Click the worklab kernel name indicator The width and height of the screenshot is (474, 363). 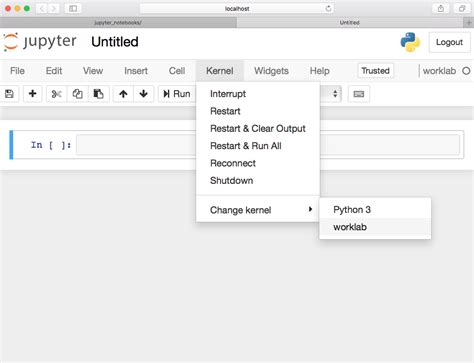coord(439,71)
